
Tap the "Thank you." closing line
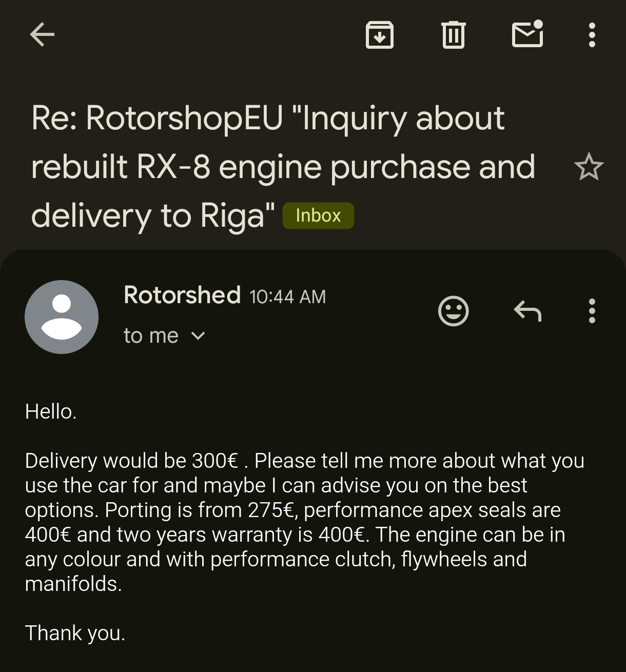coord(75,633)
